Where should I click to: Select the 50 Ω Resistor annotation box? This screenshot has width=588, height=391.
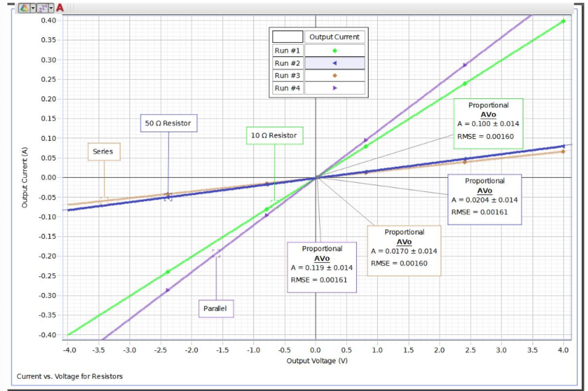(169, 123)
